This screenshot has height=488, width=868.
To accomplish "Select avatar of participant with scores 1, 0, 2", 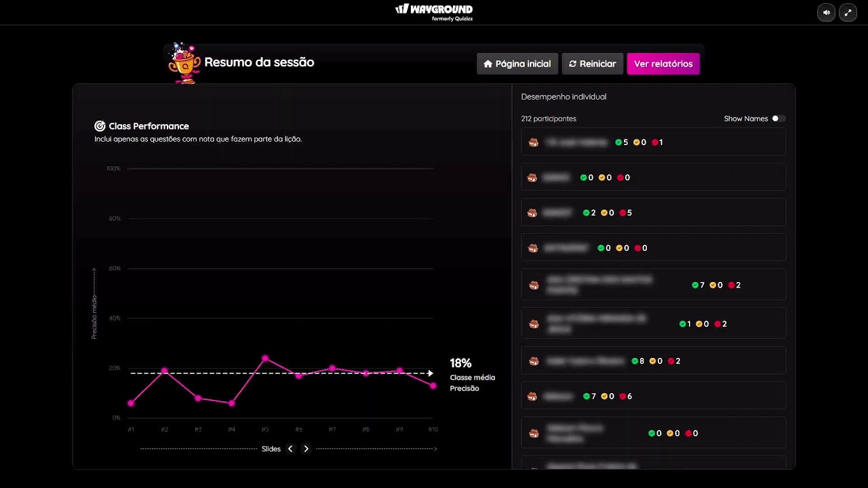I will [534, 324].
